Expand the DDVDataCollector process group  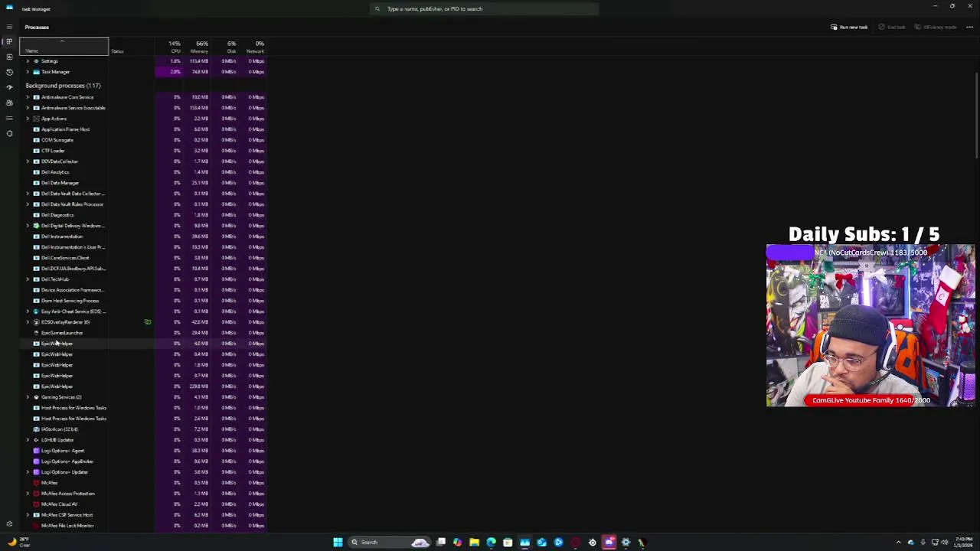coord(28,161)
